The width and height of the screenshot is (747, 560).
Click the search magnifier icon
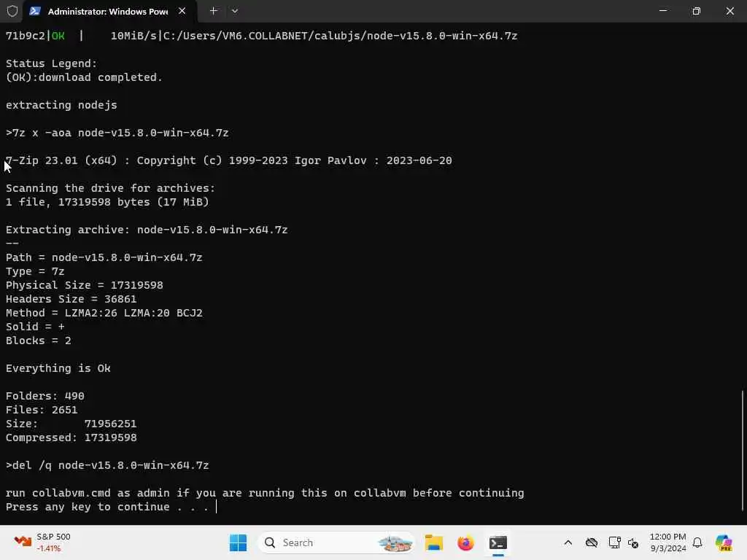click(270, 542)
